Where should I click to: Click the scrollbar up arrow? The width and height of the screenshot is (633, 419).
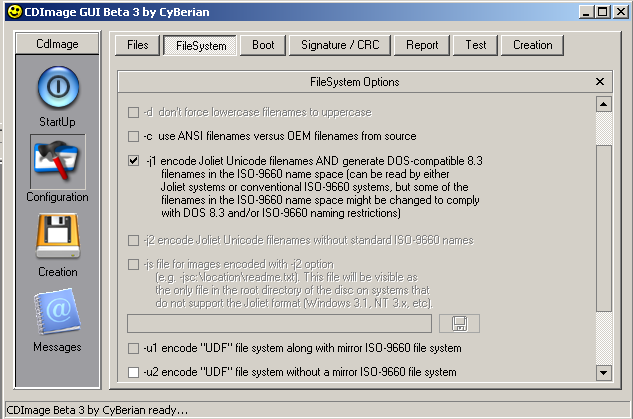tap(604, 104)
